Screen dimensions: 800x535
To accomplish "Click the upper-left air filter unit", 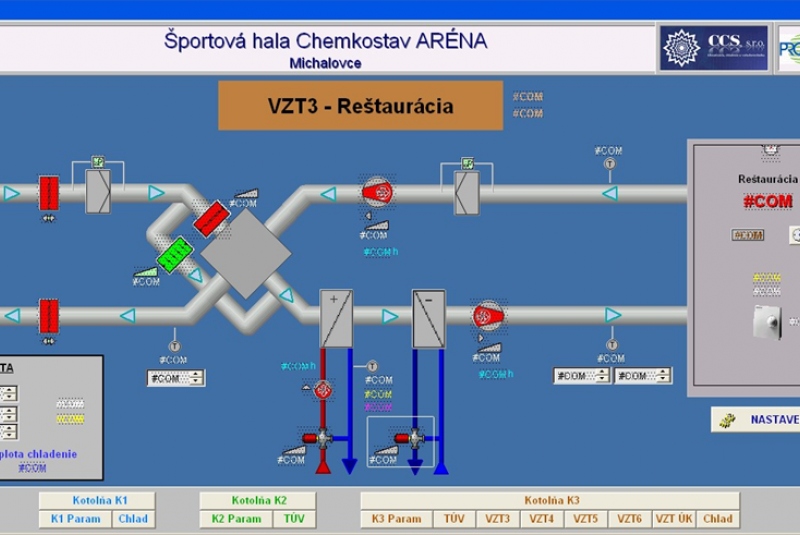I will (x=98, y=191).
